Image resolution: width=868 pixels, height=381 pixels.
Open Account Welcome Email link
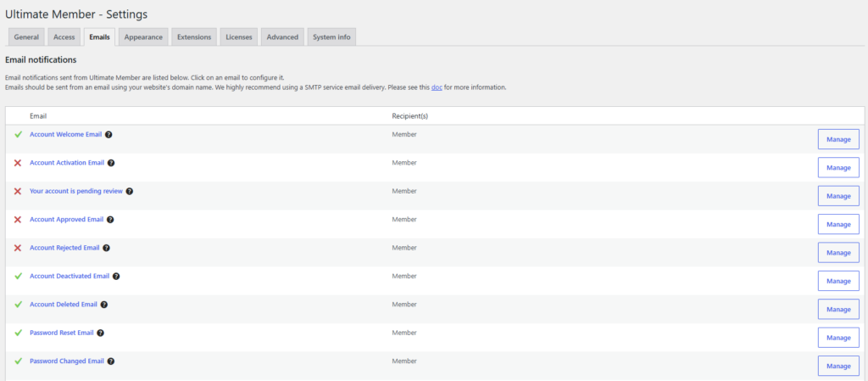click(x=66, y=135)
